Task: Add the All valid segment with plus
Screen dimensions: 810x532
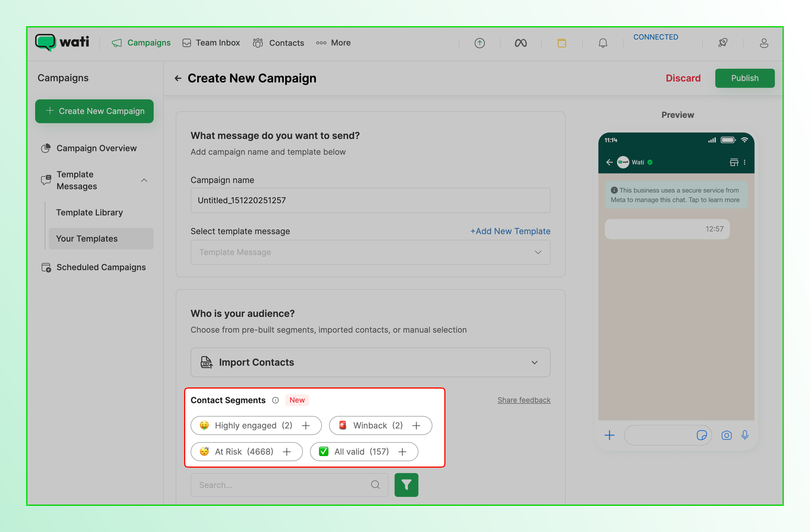Action: [x=402, y=452]
